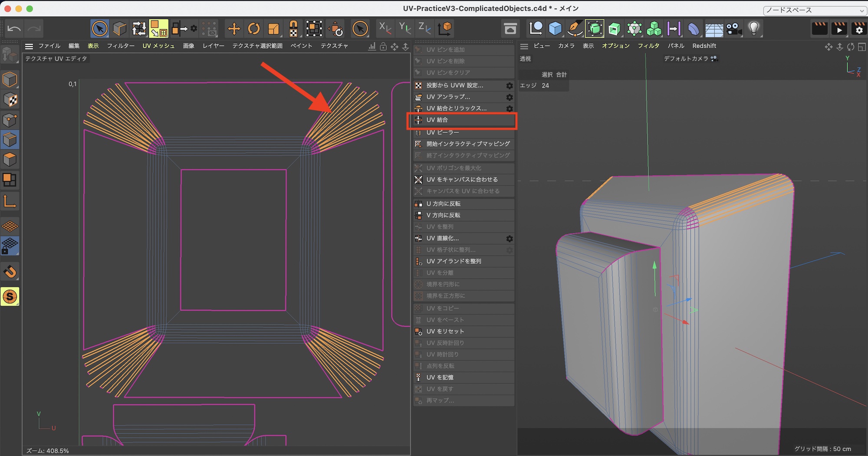
Task: Add a light object via bulb icon
Action: pyautogui.click(x=754, y=29)
